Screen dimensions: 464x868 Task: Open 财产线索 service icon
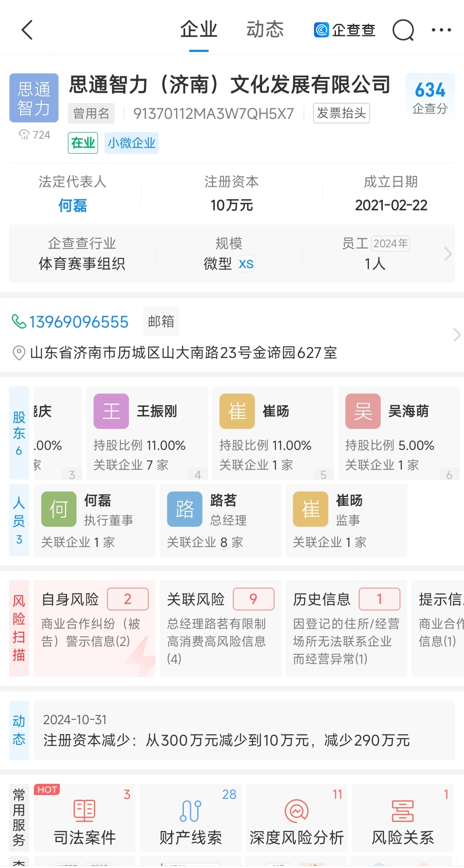pyautogui.click(x=191, y=818)
